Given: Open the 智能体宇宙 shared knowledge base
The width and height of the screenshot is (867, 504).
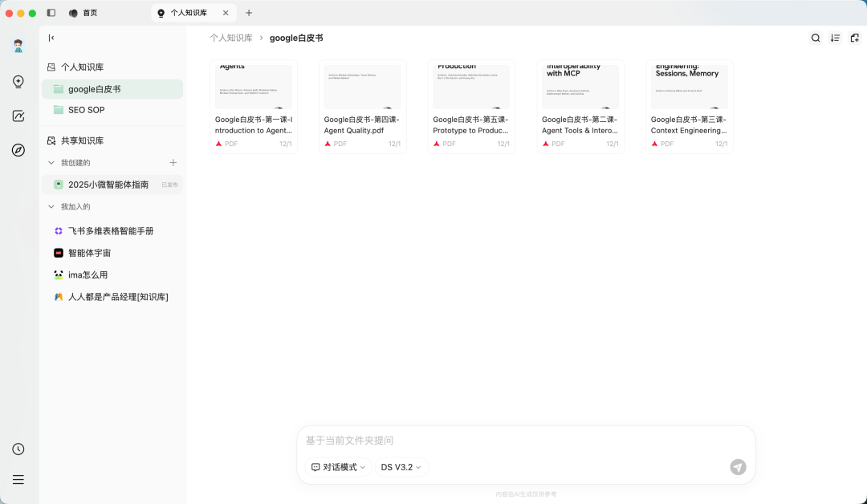Looking at the screenshot, I should [x=89, y=253].
